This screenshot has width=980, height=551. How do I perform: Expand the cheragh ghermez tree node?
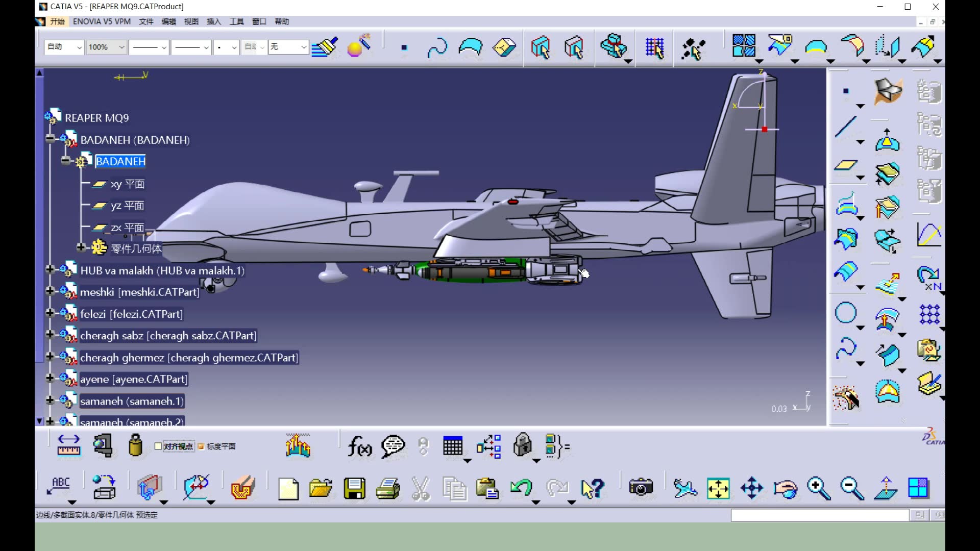[x=50, y=356]
